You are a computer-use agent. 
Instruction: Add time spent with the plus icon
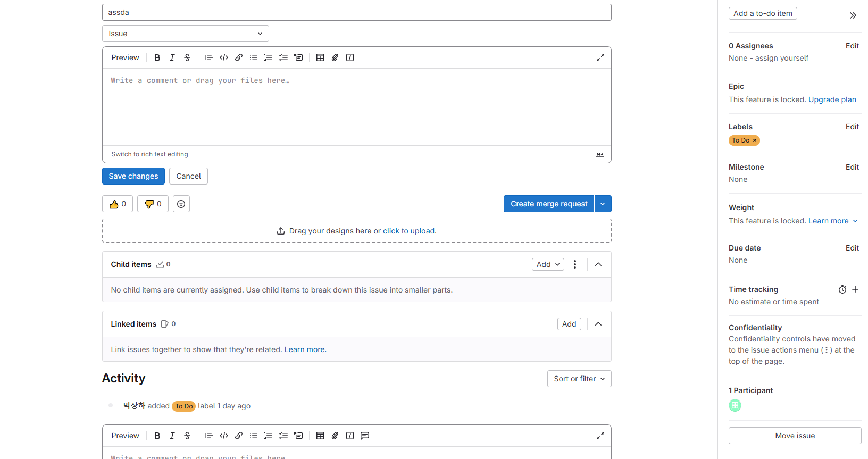tap(855, 289)
